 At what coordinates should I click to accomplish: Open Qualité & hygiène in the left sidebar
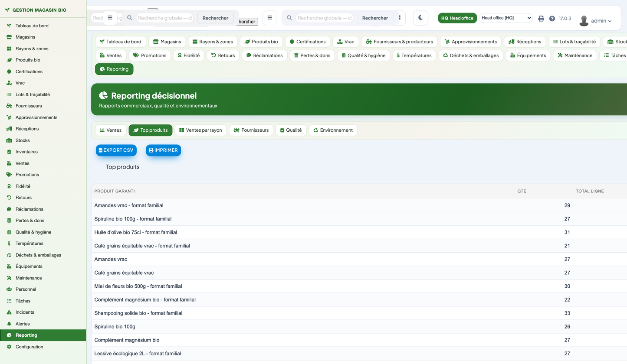[43, 232]
